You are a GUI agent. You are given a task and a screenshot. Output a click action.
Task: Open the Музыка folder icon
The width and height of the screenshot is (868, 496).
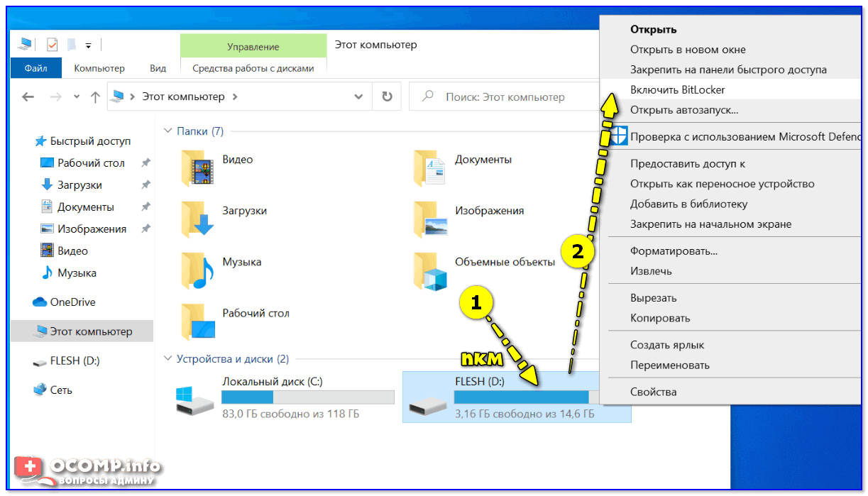pyautogui.click(x=197, y=270)
